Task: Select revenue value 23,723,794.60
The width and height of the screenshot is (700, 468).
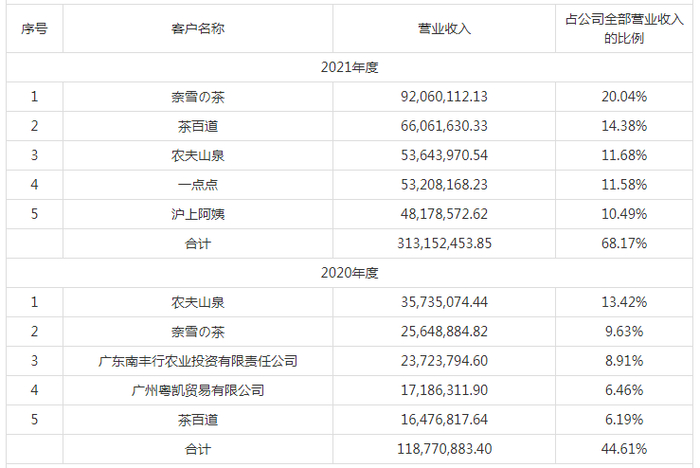Action: 444,361
